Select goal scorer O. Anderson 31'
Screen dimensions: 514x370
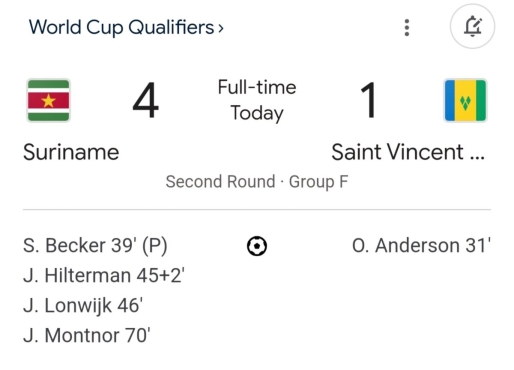421,246
